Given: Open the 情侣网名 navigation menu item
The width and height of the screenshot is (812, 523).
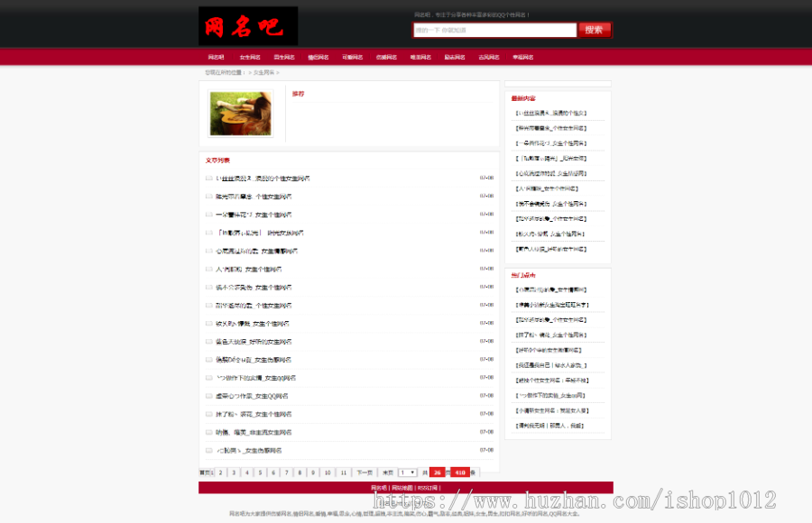Looking at the screenshot, I should (318, 58).
